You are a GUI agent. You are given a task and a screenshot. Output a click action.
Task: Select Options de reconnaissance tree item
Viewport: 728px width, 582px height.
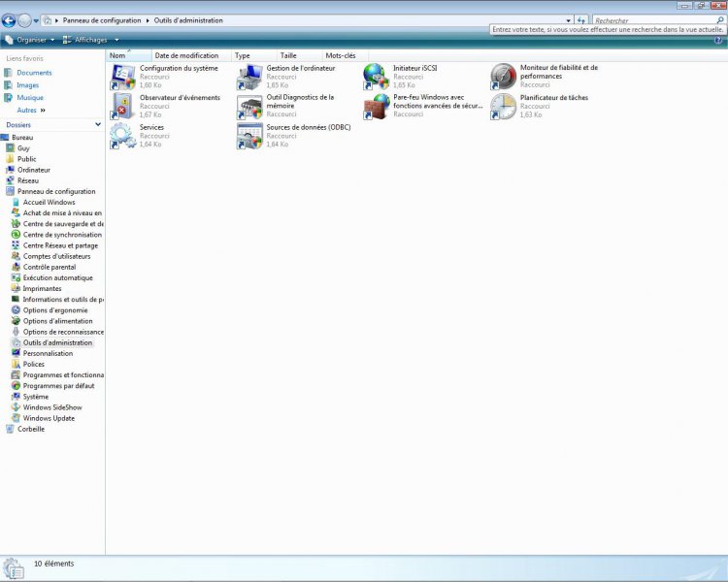tap(57, 332)
